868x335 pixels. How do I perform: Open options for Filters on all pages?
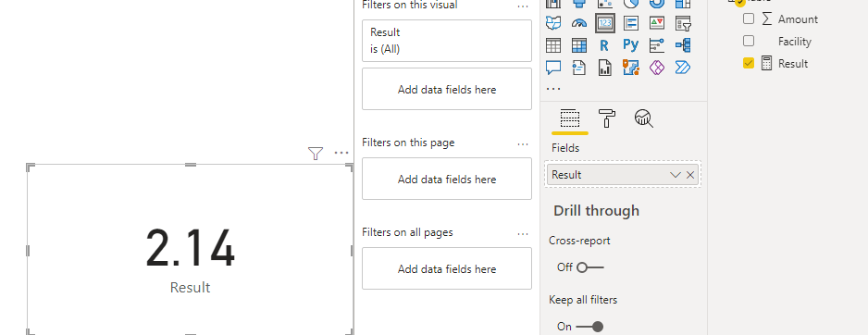[523, 233]
